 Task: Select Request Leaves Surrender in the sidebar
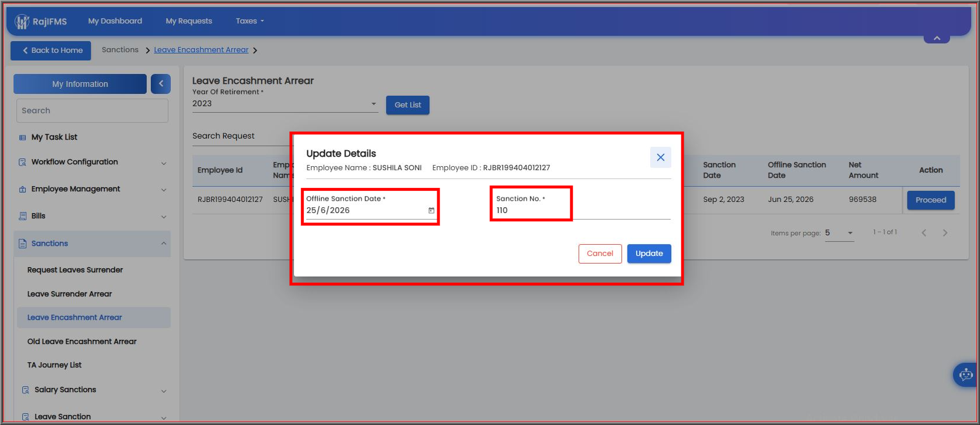[x=75, y=270]
